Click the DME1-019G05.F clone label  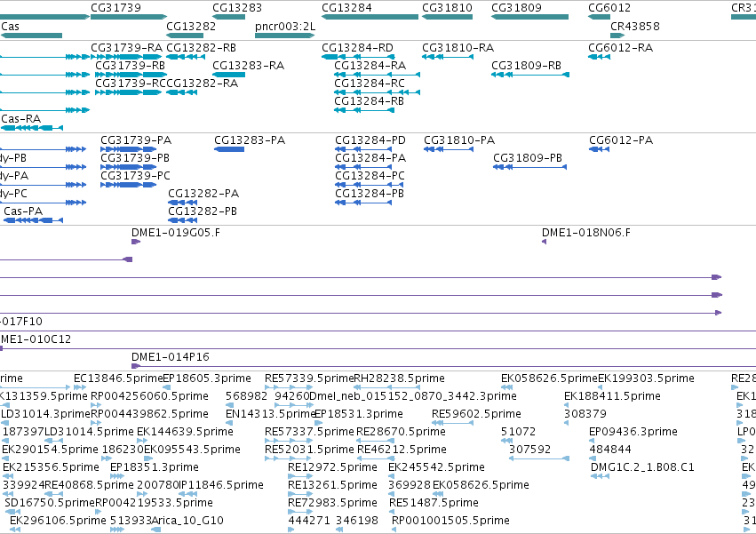click(176, 233)
